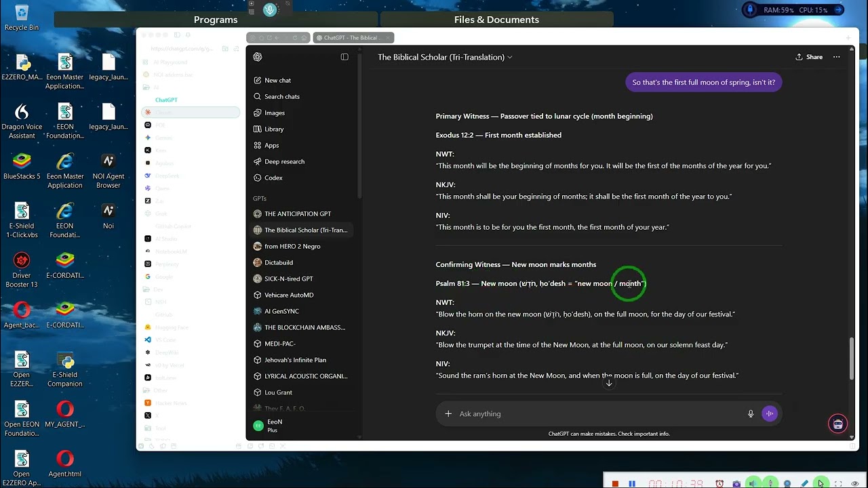Open EeoN Plus account menu
This screenshot has height=488, width=868.
coord(301,426)
